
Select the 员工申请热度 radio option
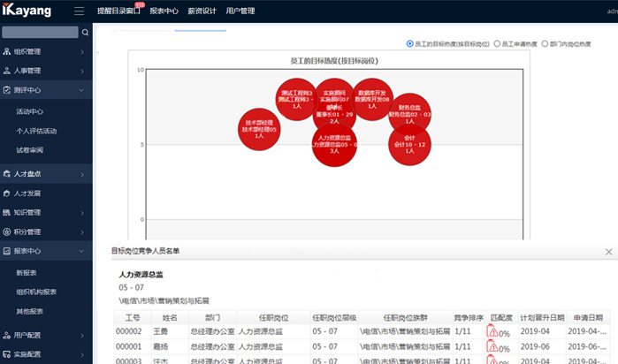coord(498,43)
